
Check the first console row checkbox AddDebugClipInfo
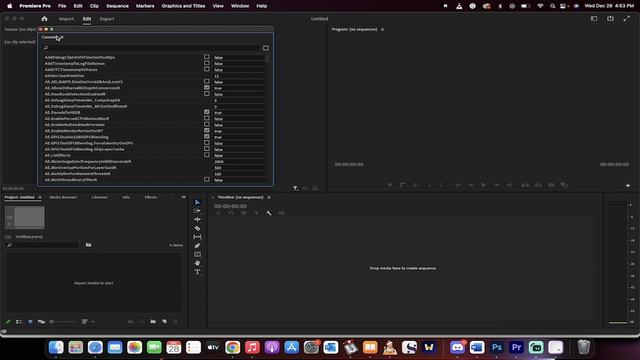pyautogui.click(x=207, y=57)
